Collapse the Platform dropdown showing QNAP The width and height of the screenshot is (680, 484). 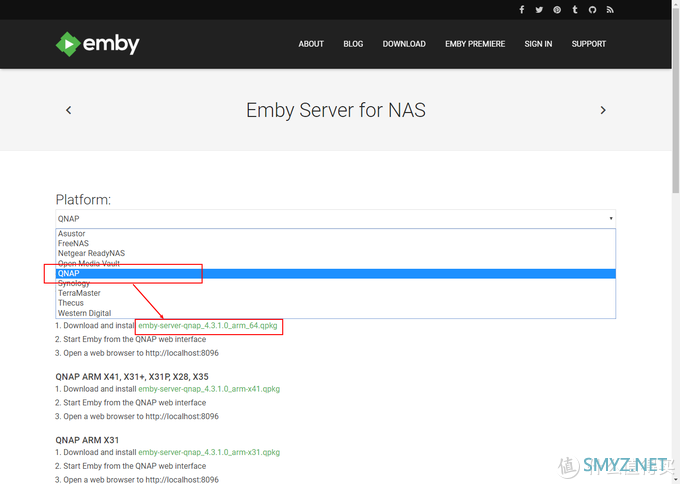point(335,219)
